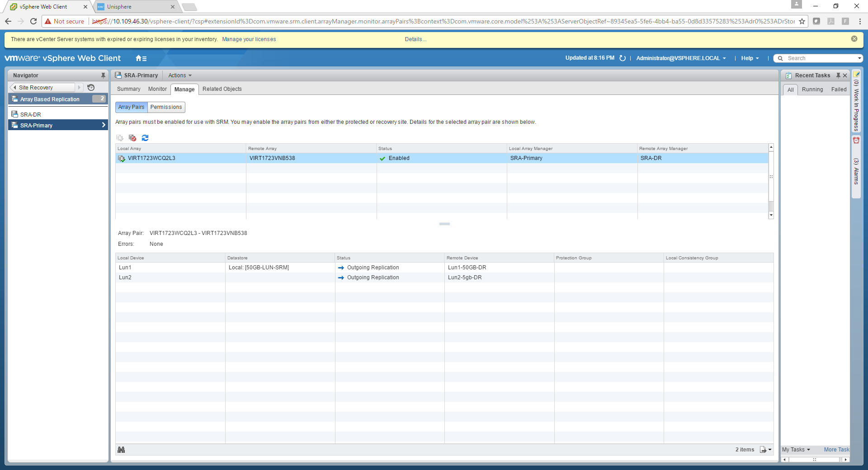Viewport: 868px width, 470px height.
Task: Switch to the Permissions view button
Action: click(x=166, y=107)
